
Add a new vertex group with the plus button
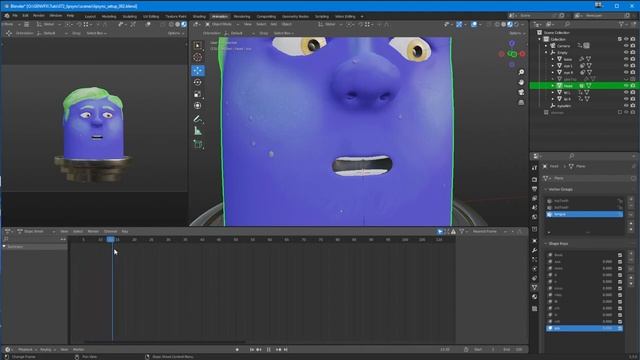(x=631, y=200)
